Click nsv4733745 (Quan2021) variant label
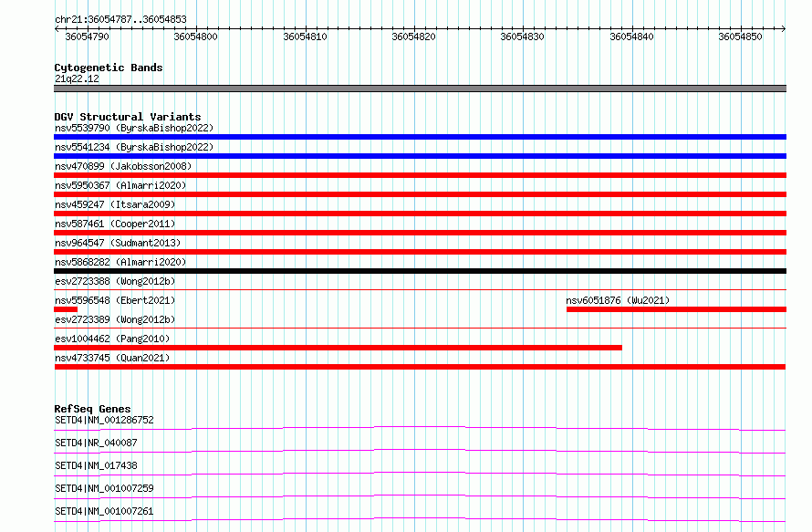The image size is (812, 532). 112,358
